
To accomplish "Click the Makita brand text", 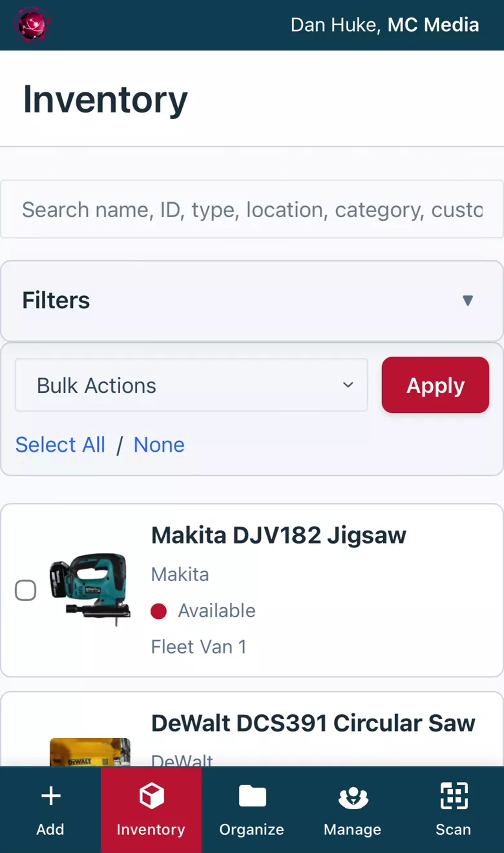I will (180, 574).
